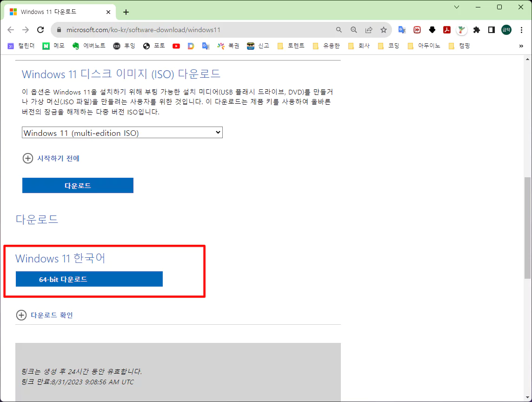Open the 복권 bookmark
This screenshot has width=532, height=402.
(x=228, y=46)
